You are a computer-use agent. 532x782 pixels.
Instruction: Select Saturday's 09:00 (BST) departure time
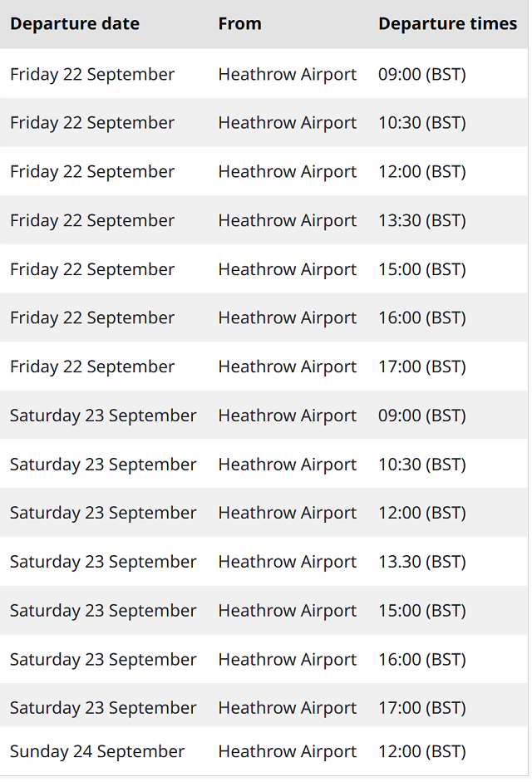tap(421, 416)
